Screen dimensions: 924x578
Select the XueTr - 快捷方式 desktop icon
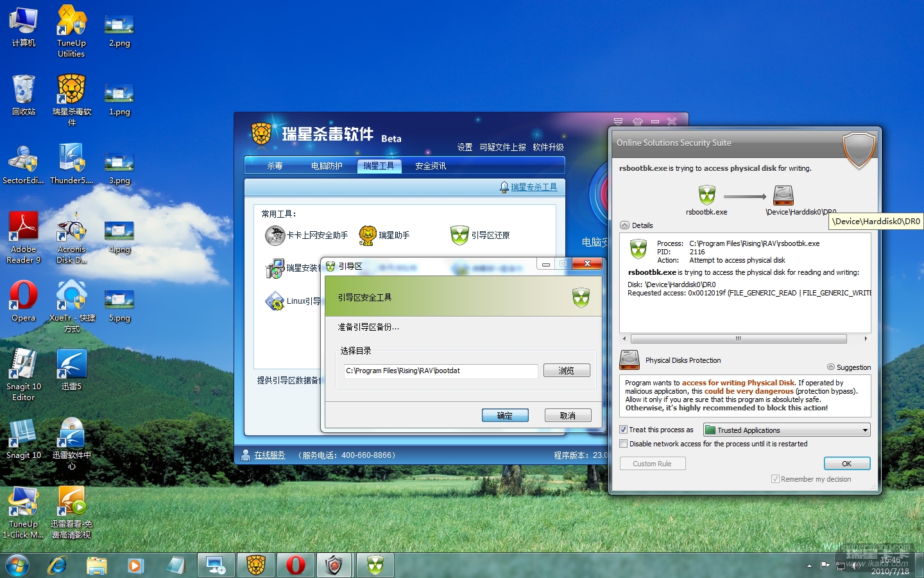pos(71,306)
